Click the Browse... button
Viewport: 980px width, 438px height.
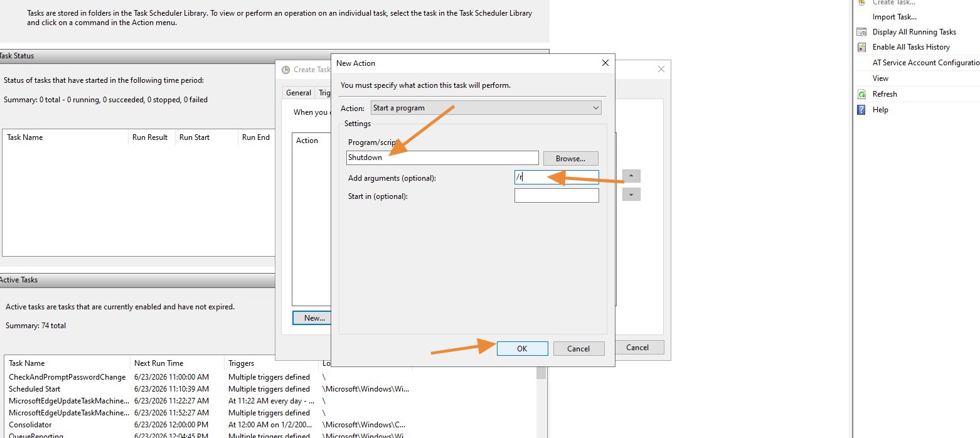[x=570, y=159]
